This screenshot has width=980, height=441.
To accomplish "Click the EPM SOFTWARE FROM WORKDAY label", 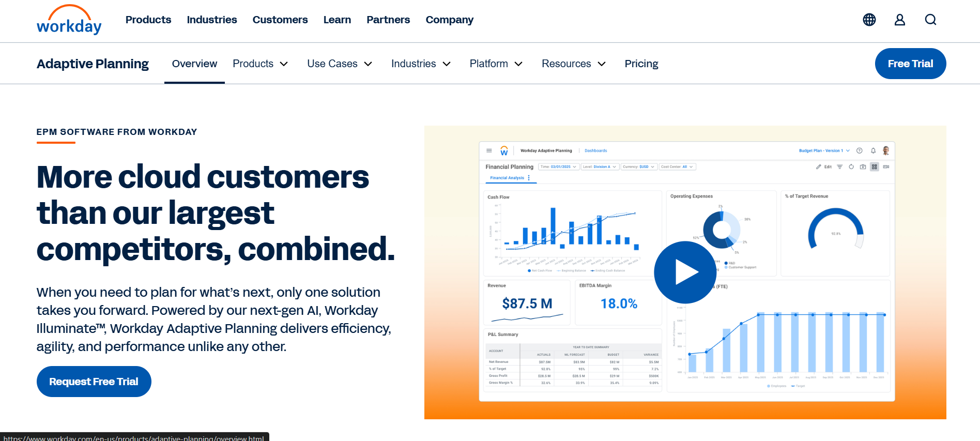I will click(x=117, y=132).
